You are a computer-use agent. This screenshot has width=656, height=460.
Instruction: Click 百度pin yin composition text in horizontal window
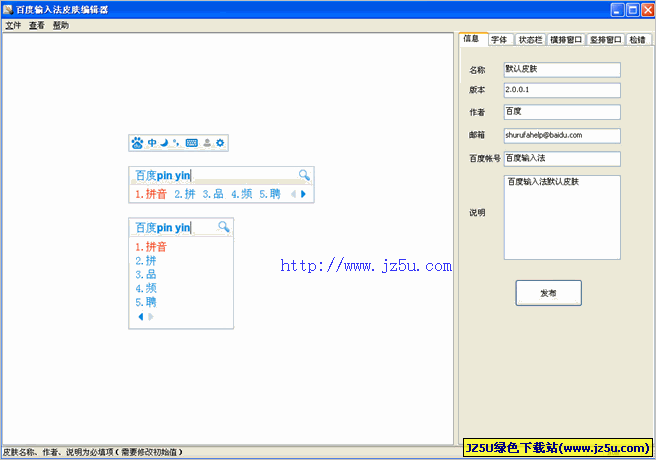coord(163,175)
